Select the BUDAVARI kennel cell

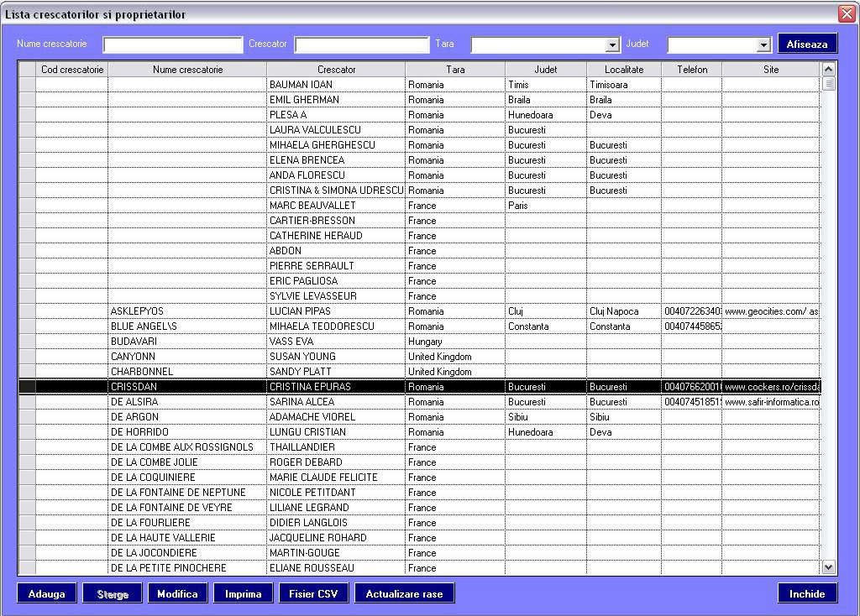(x=187, y=341)
